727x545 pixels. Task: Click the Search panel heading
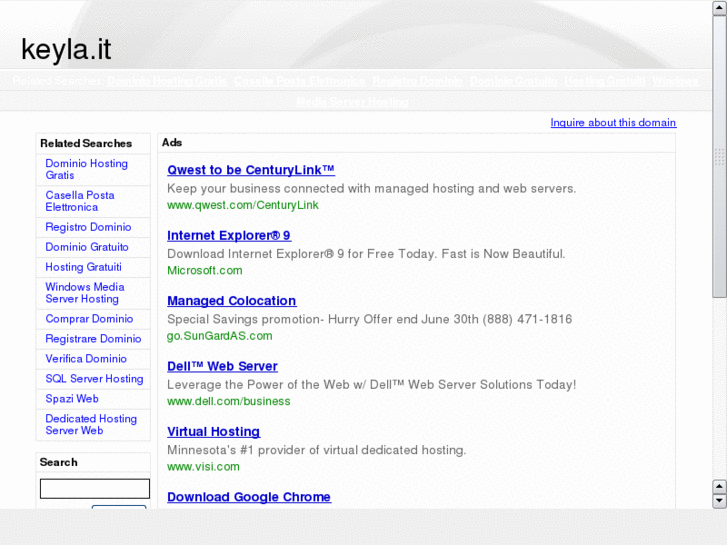click(x=58, y=462)
